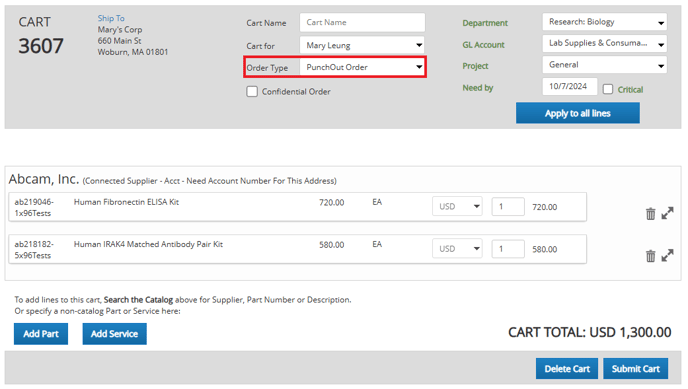Edit quantity for Human IRAK4 Antibody Pair Kit
This screenshot has width=688, height=389.
(x=508, y=249)
